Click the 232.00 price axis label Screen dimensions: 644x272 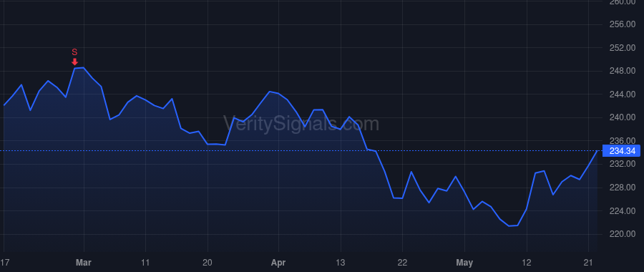point(623,164)
